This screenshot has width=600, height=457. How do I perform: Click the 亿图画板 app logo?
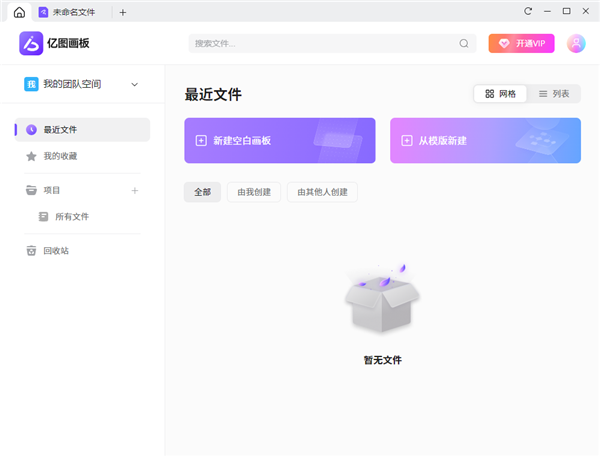pos(54,43)
